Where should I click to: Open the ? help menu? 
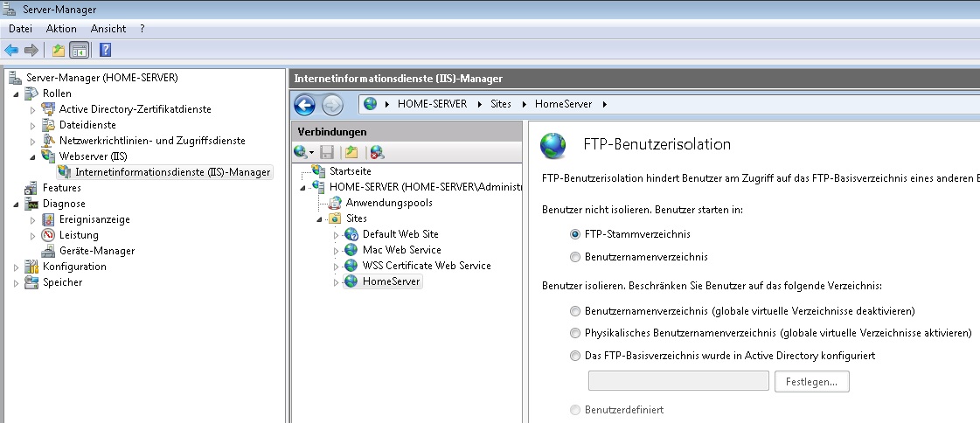coord(142,29)
